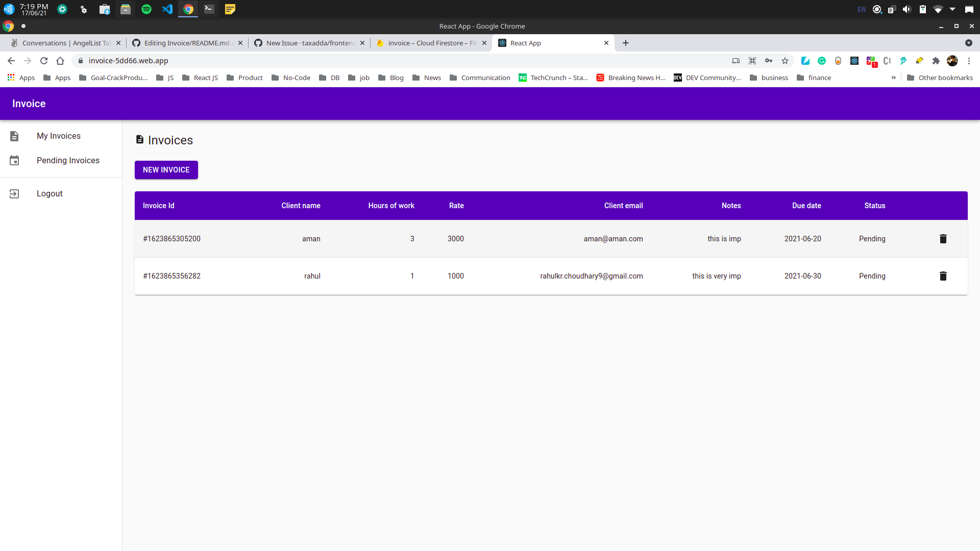Close the React App tab
This screenshot has height=551, width=980.
606,43
